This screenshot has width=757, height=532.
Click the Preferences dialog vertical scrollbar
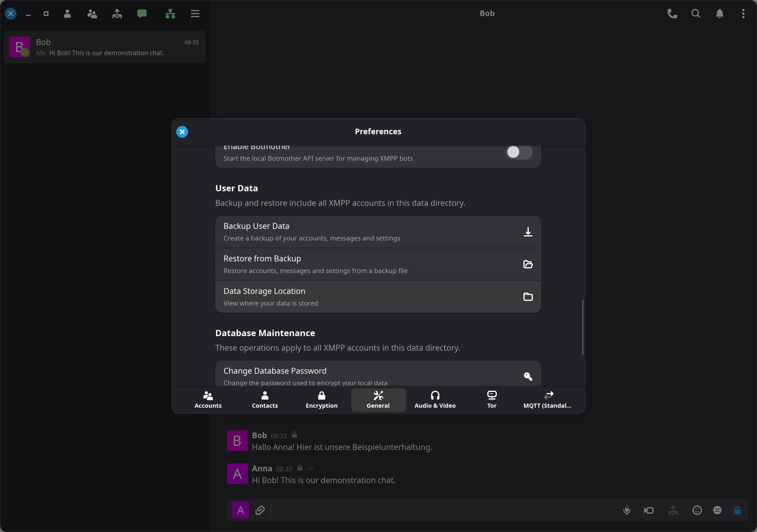click(x=583, y=327)
